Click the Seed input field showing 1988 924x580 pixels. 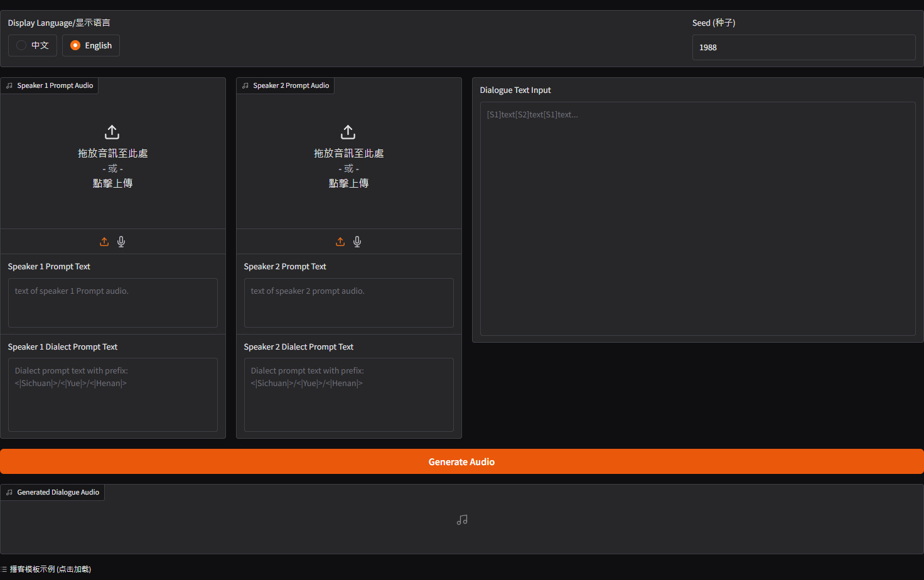(x=803, y=47)
